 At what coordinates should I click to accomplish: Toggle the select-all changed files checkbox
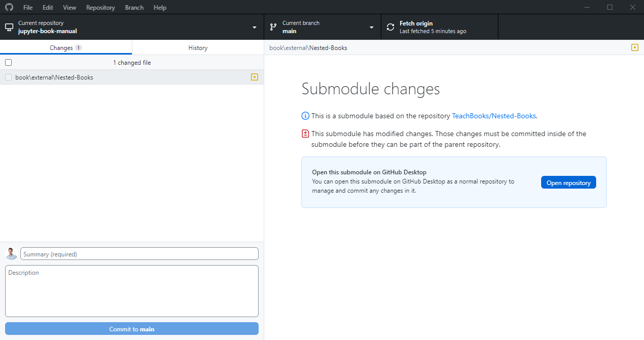coord(8,62)
